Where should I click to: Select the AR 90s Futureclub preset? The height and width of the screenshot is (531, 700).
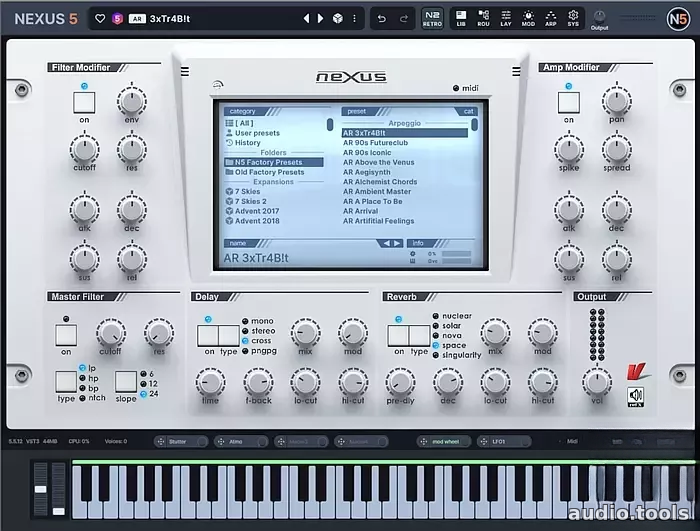(375, 142)
